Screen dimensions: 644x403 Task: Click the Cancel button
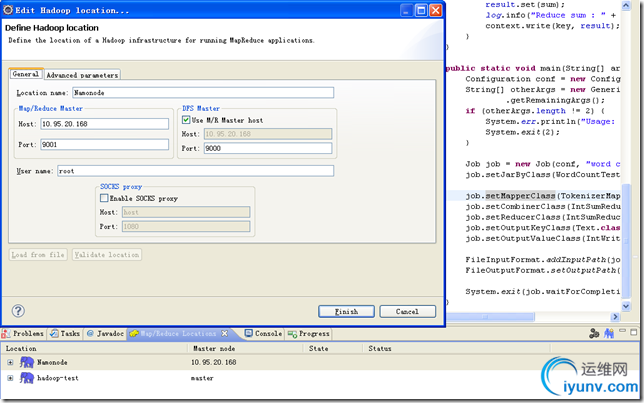tap(407, 311)
